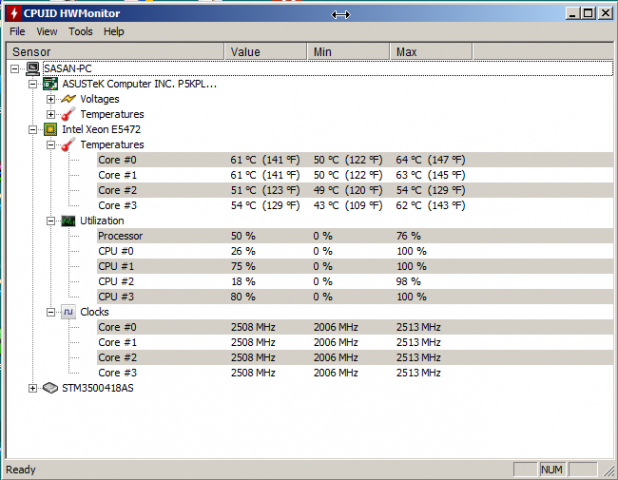
Task: Select the Processor utilization row
Action: [120, 236]
